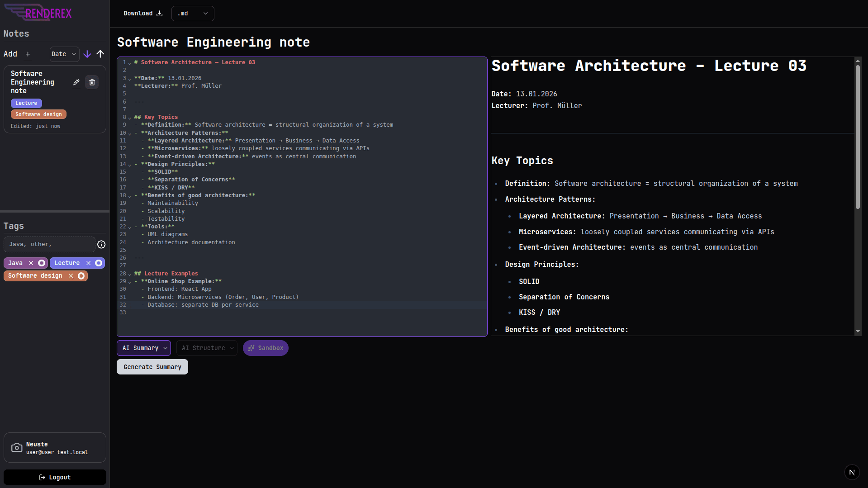Viewport: 868px width, 488px height.
Task: Click the plus icon to add a note
Action: 28,54
